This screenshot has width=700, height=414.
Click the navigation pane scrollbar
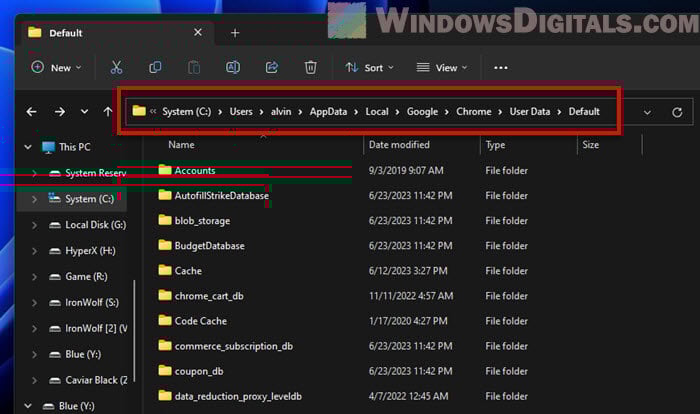coord(134,330)
